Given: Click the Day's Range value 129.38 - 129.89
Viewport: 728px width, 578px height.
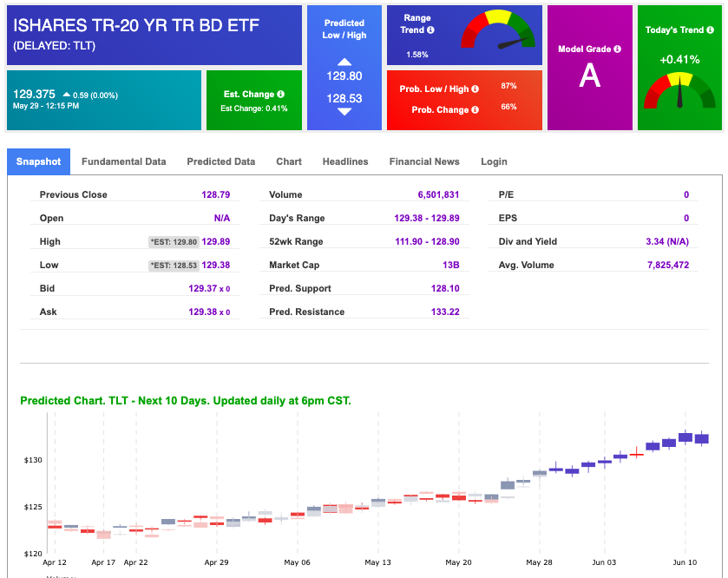Looking at the screenshot, I should tap(427, 218).
